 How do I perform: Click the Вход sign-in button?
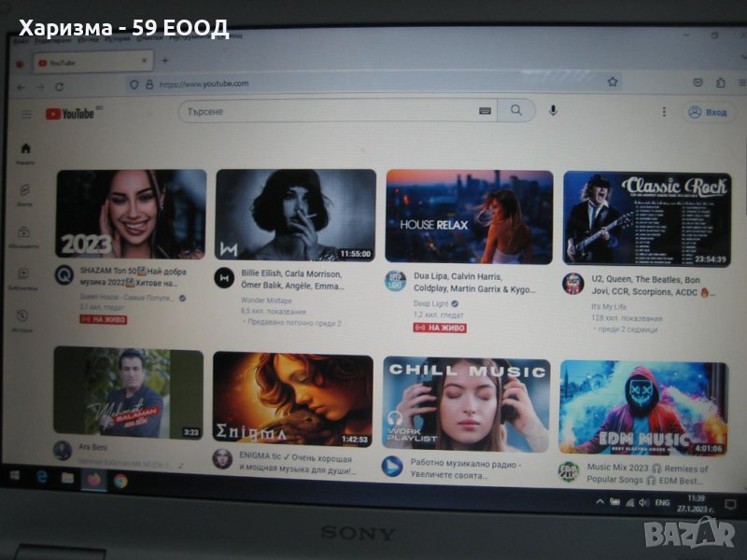point(707,112)
